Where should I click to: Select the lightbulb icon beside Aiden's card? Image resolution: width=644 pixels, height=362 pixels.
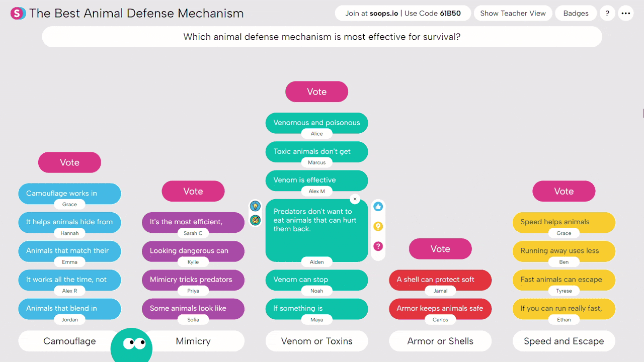point(256,206)
